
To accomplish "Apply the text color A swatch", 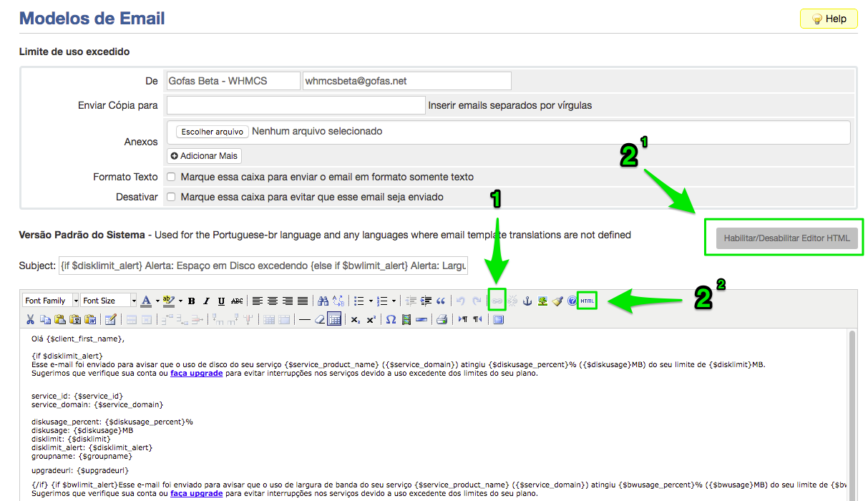I will coord(146,301).
